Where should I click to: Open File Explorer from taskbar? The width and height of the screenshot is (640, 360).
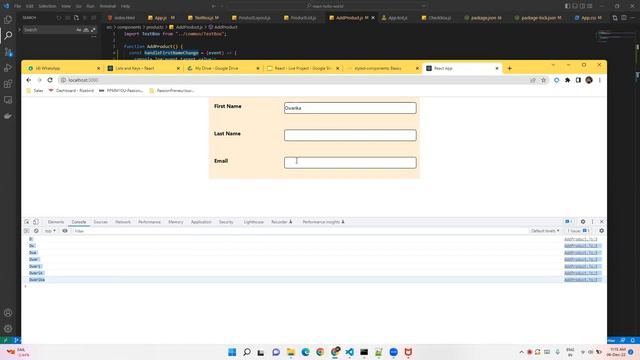(x=291, y=352)
